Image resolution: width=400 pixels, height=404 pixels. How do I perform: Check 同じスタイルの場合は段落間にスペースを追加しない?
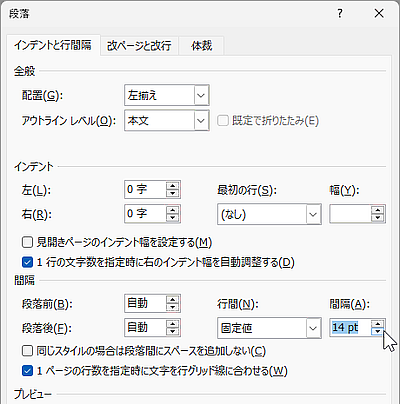27,351
